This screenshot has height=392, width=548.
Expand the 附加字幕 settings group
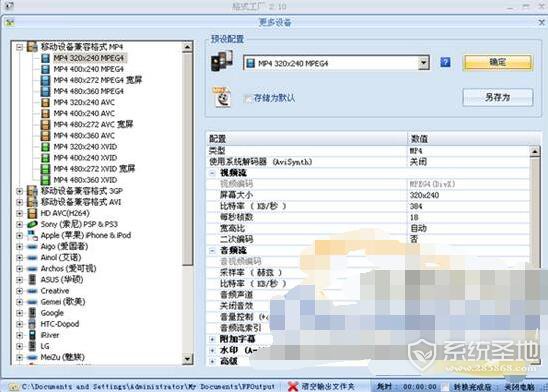(212, 339)
